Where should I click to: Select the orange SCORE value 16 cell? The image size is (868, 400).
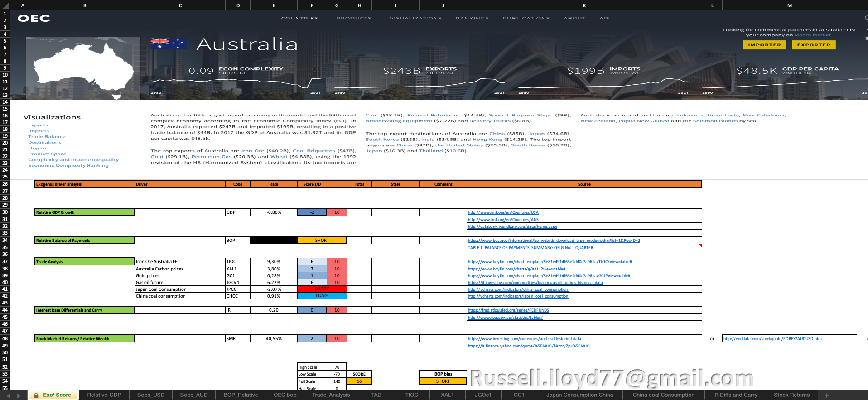coord(359,381)
